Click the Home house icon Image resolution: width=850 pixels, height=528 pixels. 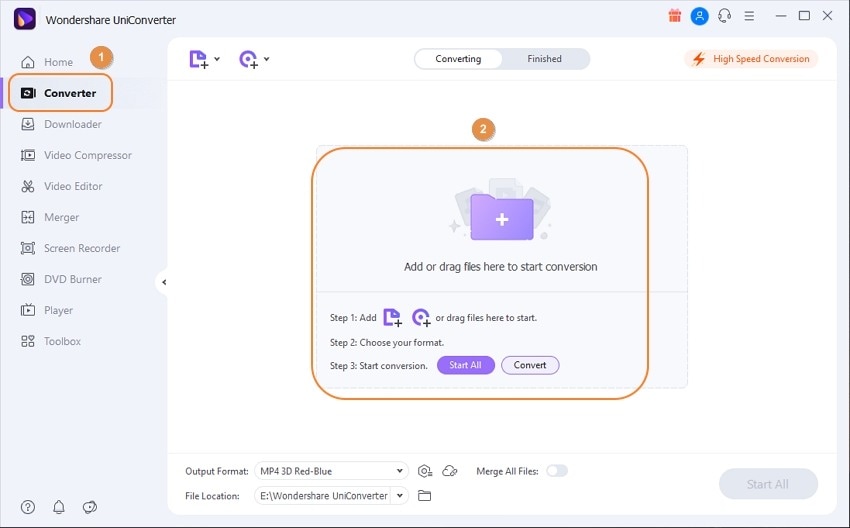coord(28,62)
